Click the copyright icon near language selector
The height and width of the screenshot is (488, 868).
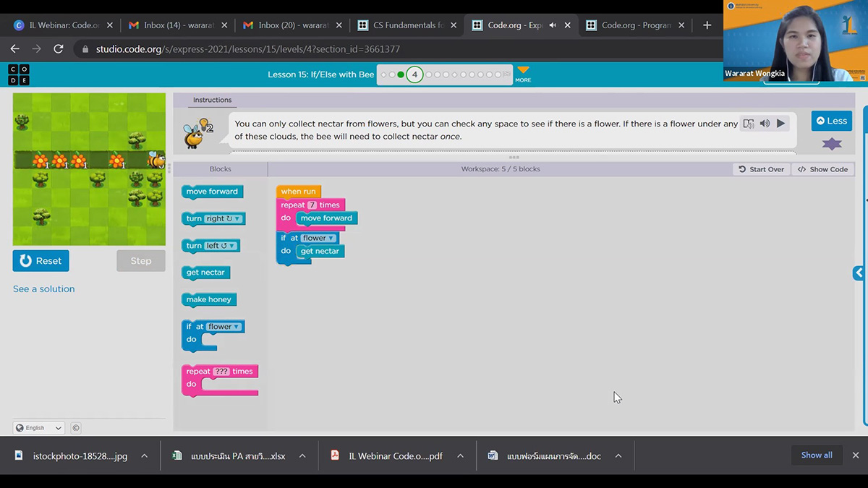(76, 428)
